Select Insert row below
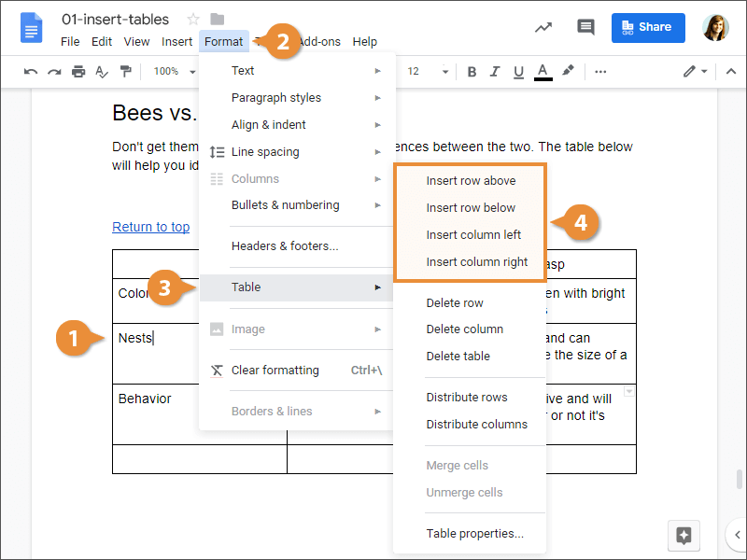The image size is (747, 560). 471,207
